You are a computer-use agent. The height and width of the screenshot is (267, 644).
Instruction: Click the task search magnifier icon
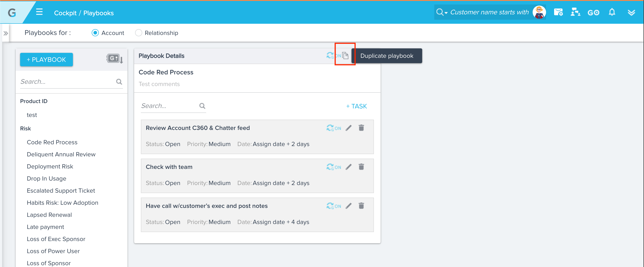click(202, 106)
